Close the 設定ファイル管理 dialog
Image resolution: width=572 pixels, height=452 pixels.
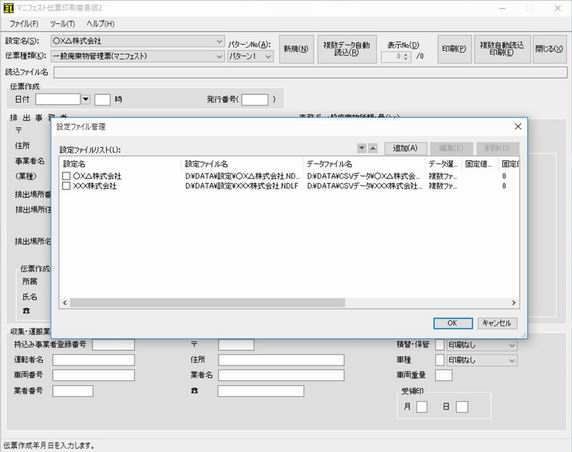pyautogui.click(x=518, y=126)
